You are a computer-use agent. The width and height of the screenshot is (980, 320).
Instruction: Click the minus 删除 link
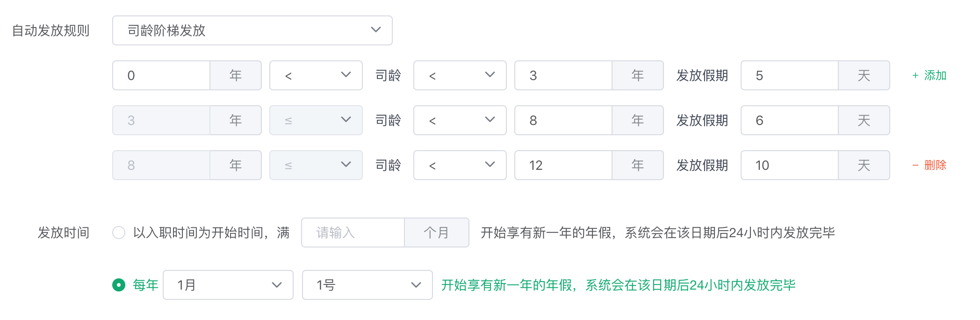tap(929, 165)
